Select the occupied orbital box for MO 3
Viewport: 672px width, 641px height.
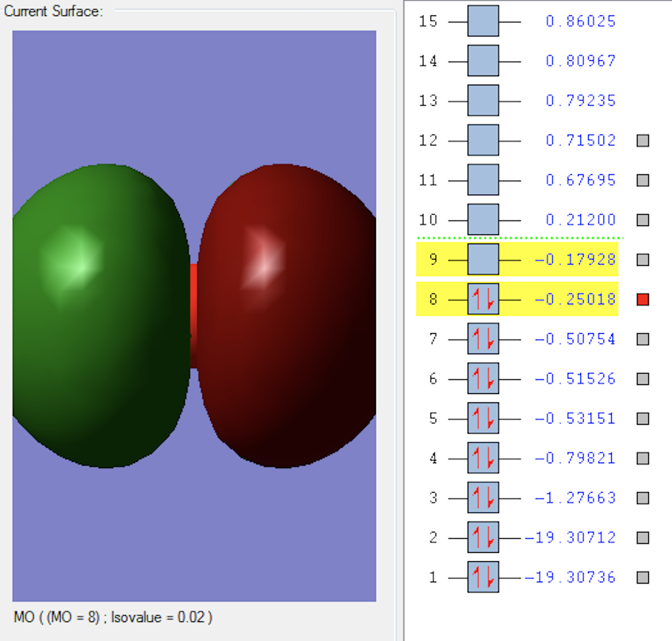483,498
